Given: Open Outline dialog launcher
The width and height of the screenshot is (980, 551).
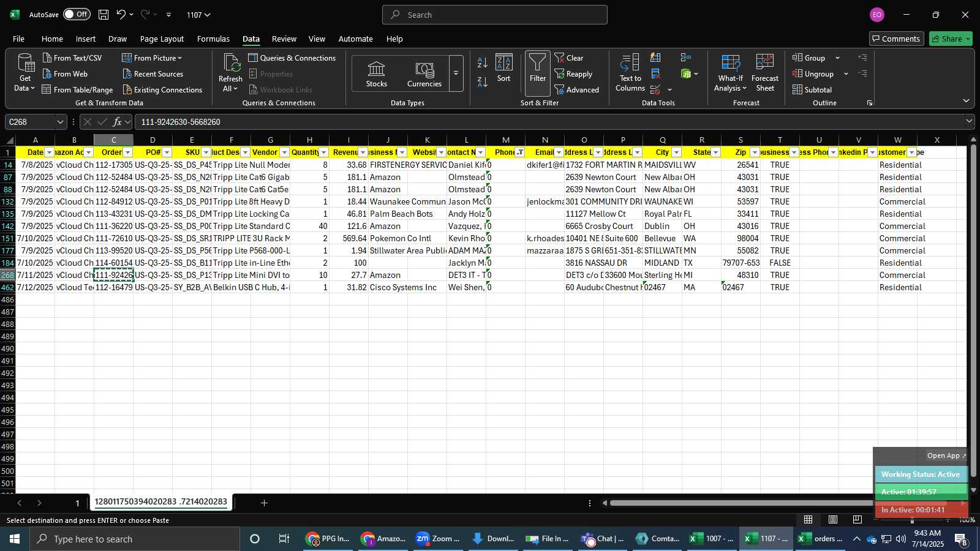Looking at the screenshot, I should tap(869, 103).
